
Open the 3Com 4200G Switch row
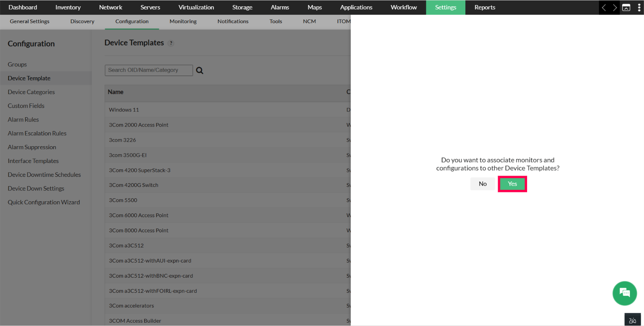coord(228,185)
